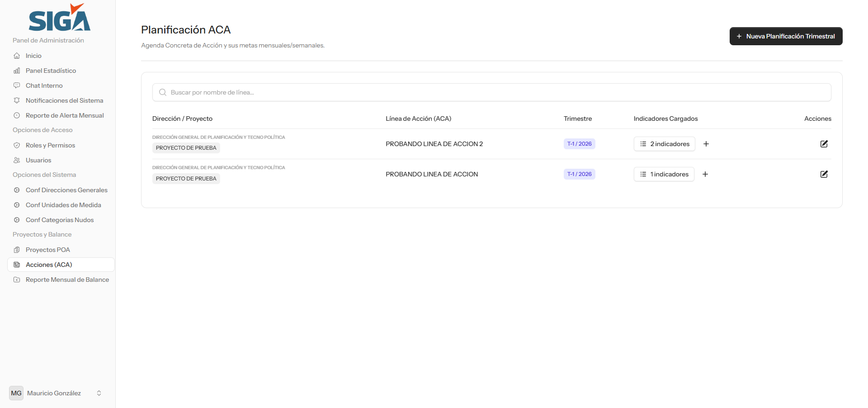Select Conf Unidades de Medida
This screenshot has height=408, width=868.
(x=63, y=205)
